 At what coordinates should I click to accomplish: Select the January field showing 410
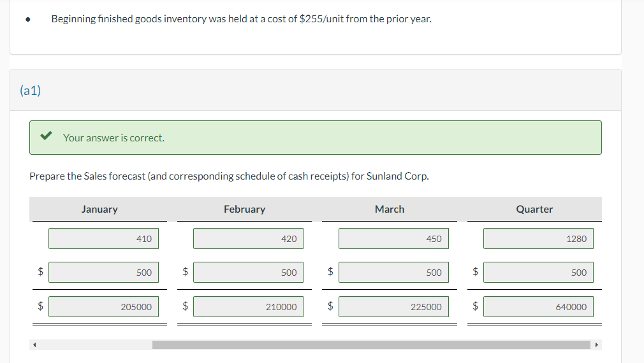(103, 239)
